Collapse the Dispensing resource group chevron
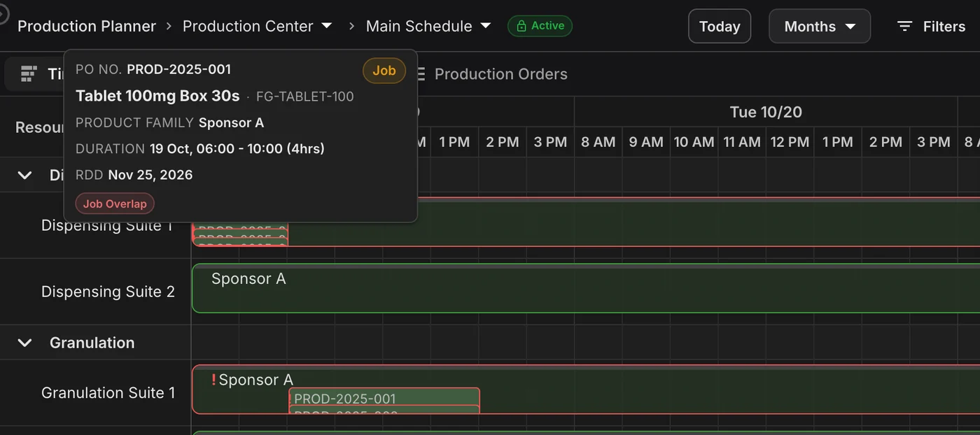This screenshot has height=435, width=980. [24, 175]
